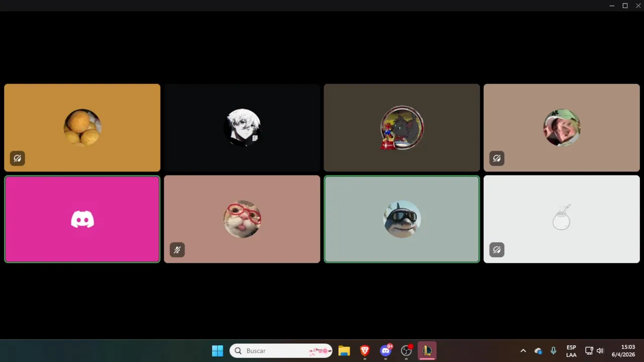Screen dimensions: 644x362
Task: Click the microphone tray icon
Action: click(553, 351)
